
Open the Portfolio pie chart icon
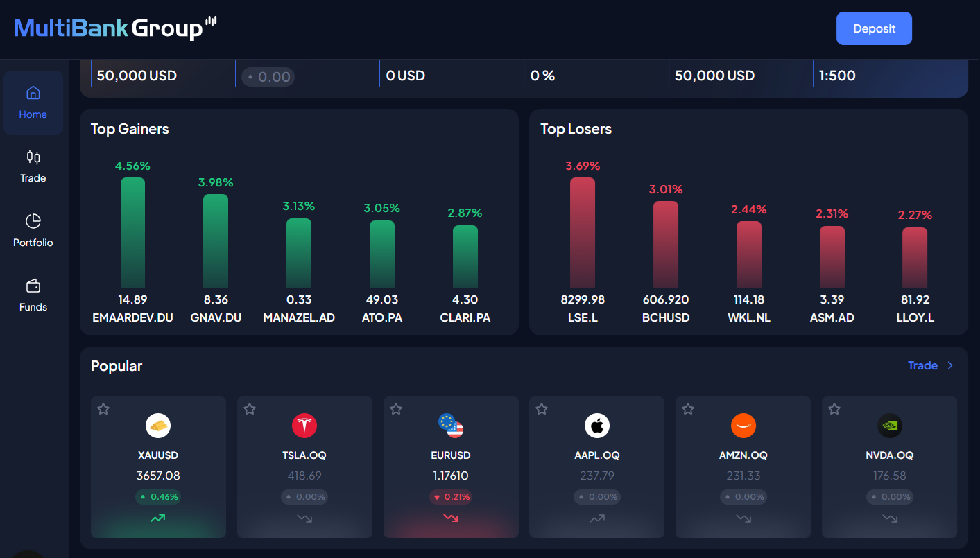(x=33, y=221)
